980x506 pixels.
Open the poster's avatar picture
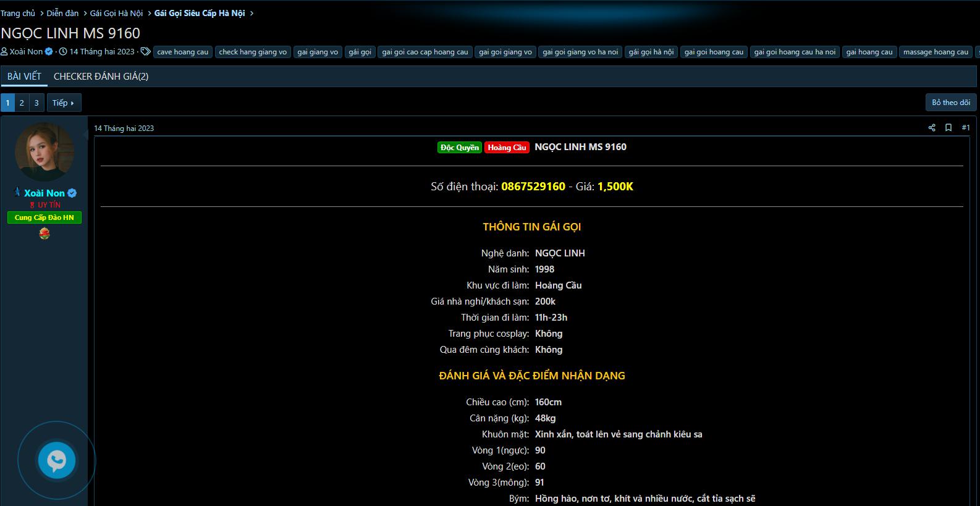pyautogui.click(x=44, y=153)
